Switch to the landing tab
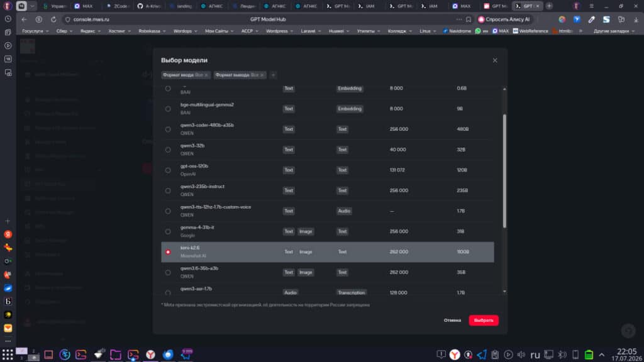644x362 pixels. [x=180, y=6]
